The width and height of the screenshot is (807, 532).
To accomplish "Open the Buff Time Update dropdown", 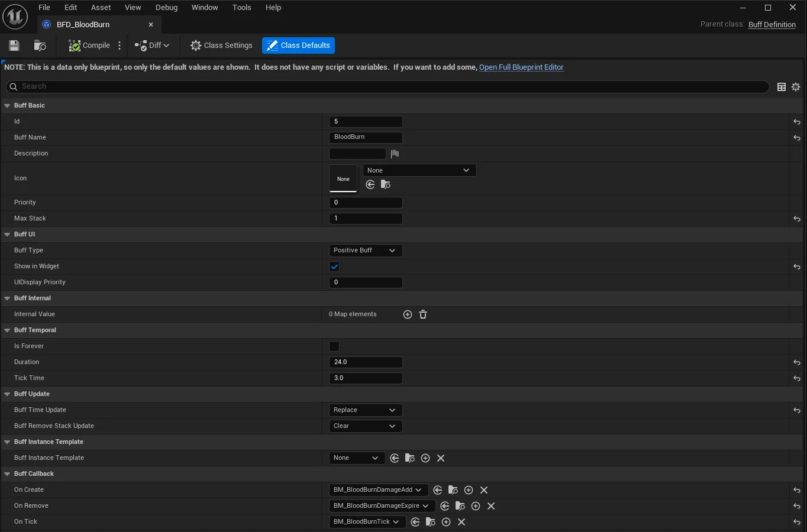I will (x=365, y=410).
